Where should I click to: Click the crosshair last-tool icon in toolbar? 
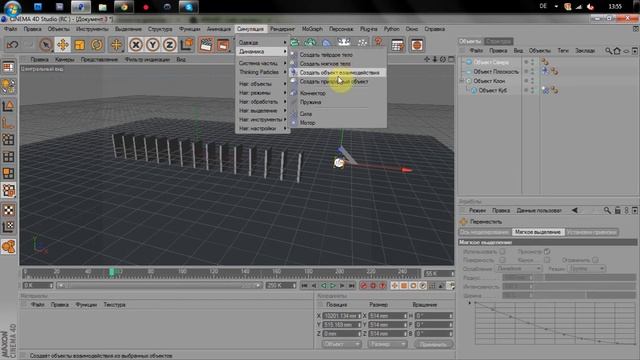pos(116,44)
